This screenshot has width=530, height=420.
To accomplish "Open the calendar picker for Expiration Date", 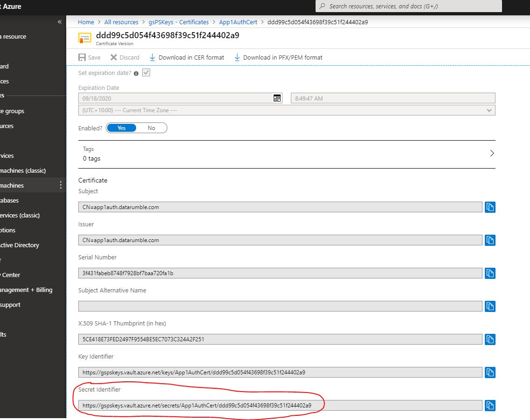I will [x=277, y=98].
